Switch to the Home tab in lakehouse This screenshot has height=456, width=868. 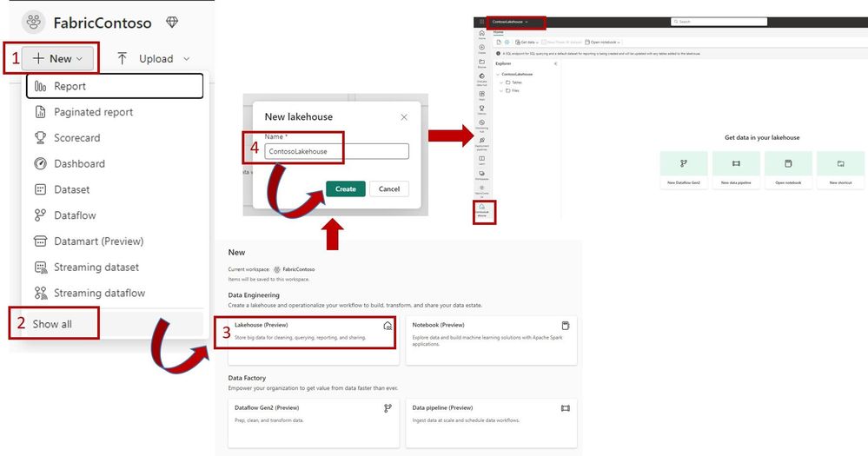pos(498,32)
